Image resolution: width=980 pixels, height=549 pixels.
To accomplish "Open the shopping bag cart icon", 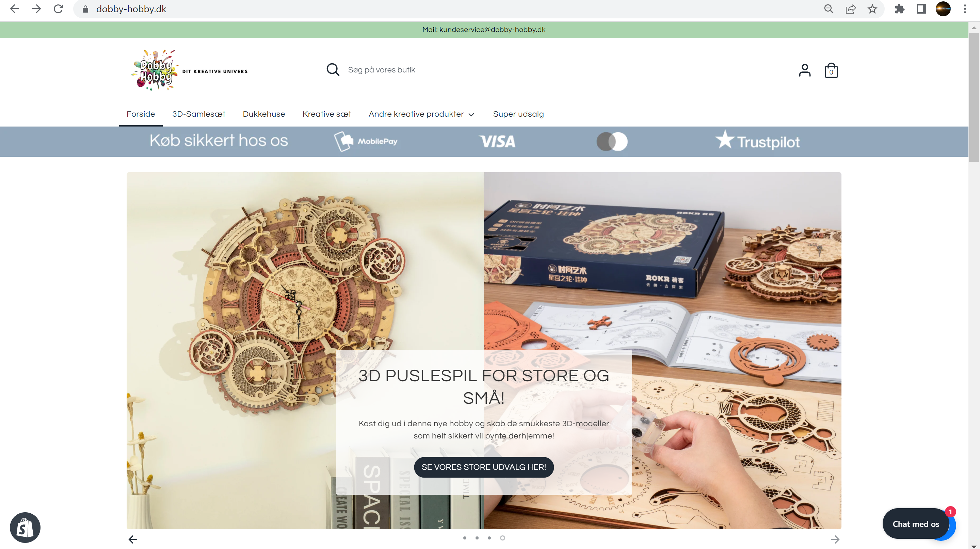I will point(831,70).
